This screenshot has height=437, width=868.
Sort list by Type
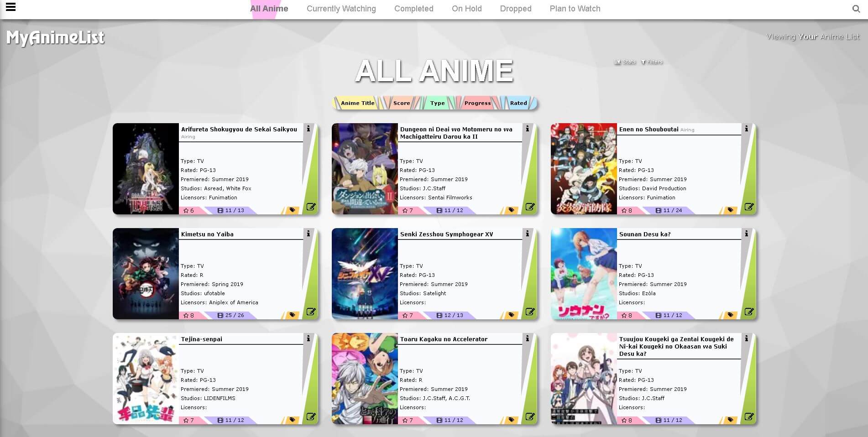(437, 103)
